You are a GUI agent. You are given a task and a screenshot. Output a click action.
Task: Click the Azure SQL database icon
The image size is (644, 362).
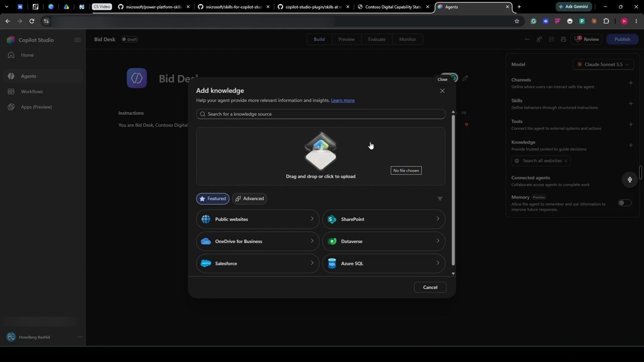pyautogui.click(x=332, y=263)
